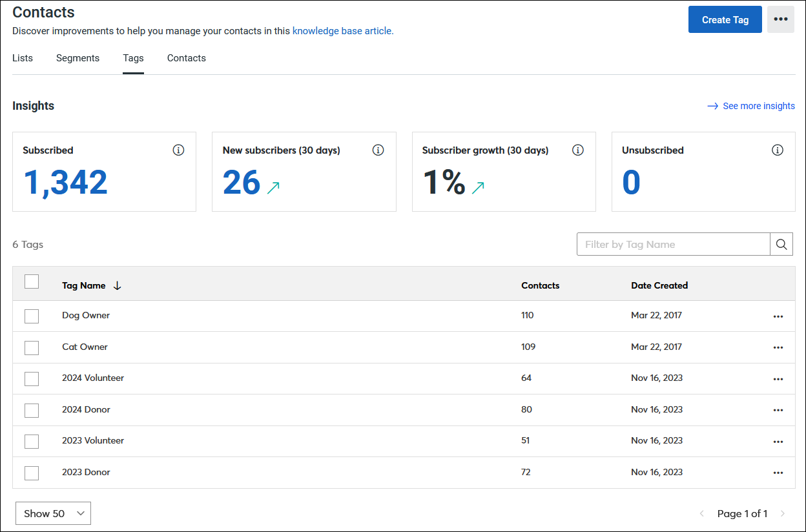Viewport: 806px width, 532px height.
Task: Open the Cat Owner tag name
Action: tap(85, 347)
